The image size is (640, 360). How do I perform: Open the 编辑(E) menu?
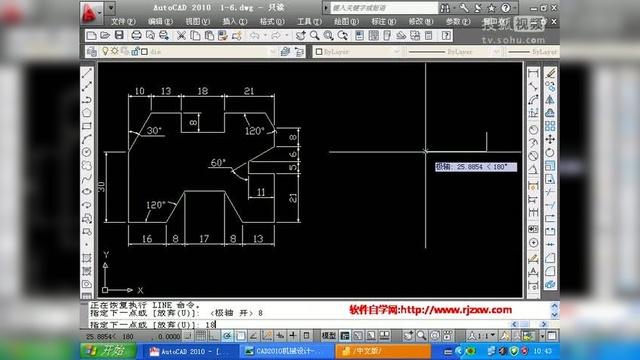pyautogui.click(x=160, y=21)
